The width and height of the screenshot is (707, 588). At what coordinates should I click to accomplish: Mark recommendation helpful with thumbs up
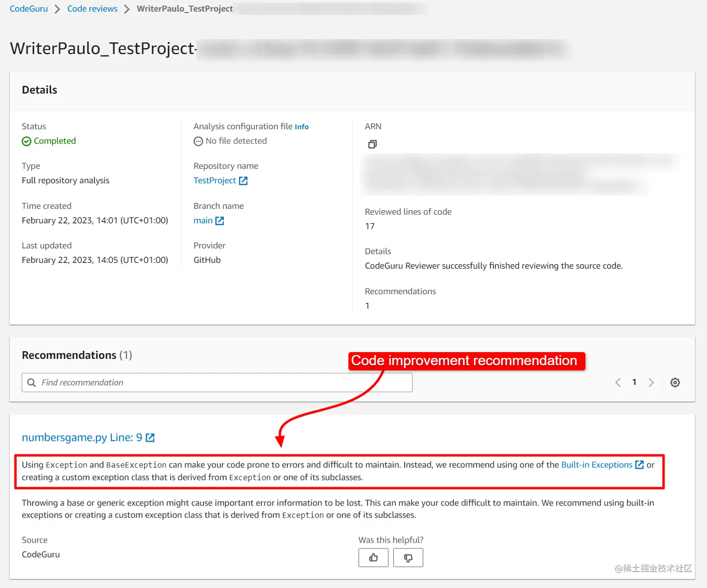pyautogui.click(x=374, y=558)
